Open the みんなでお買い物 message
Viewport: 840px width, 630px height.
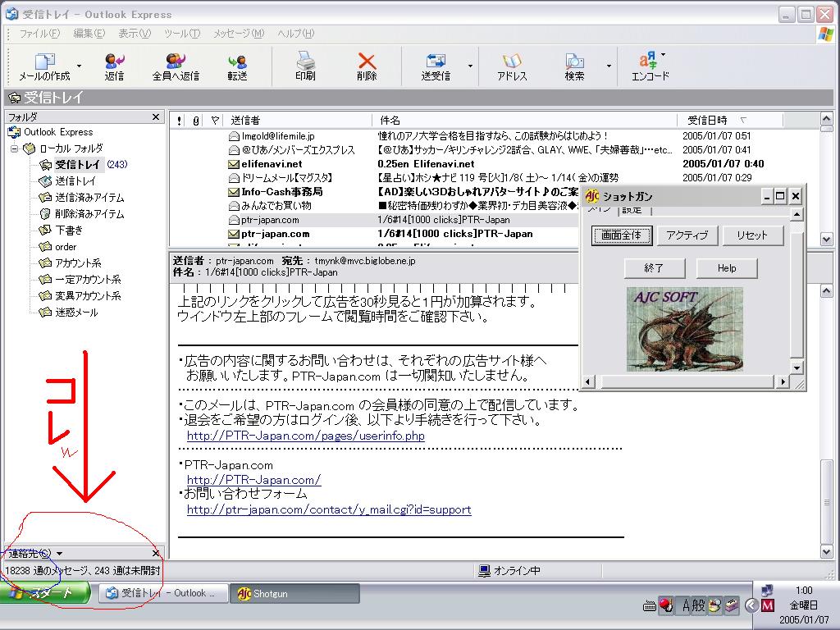[x=375, y=206]
